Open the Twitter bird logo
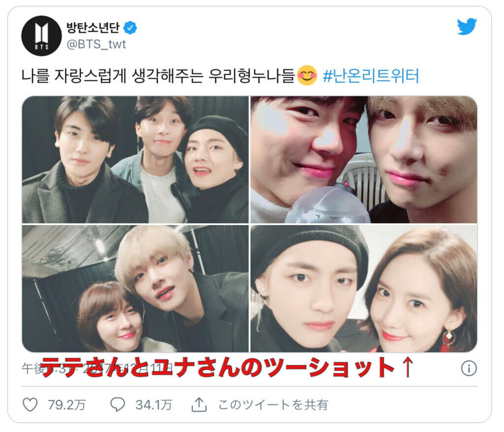504x432 pixels. [467, 27]
